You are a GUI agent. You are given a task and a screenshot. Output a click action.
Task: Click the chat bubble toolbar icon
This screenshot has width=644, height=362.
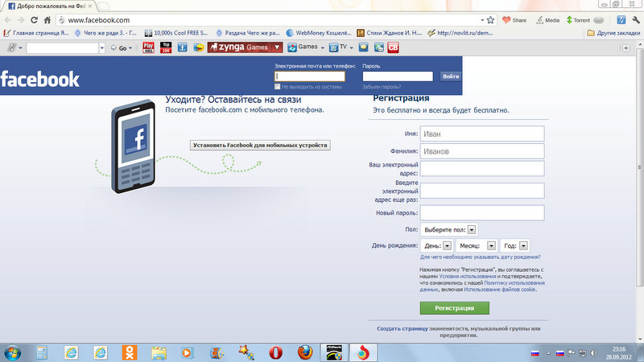pos(364,47)
